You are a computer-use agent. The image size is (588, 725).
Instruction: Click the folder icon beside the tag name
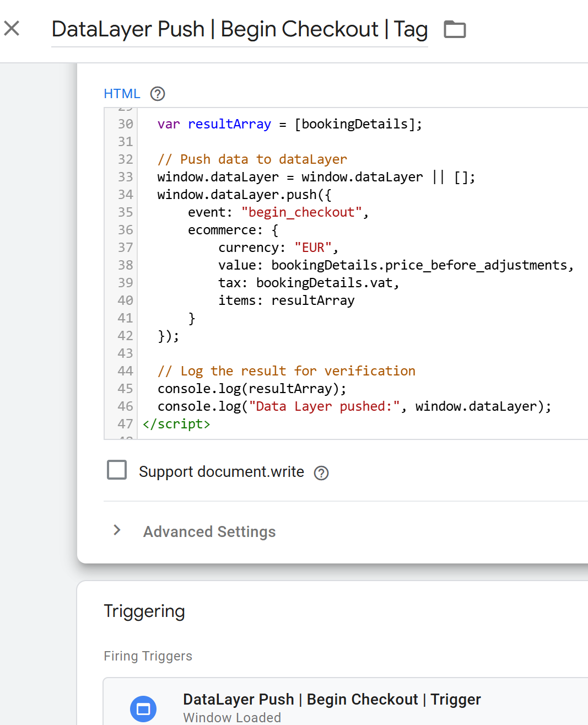[455, 29]
